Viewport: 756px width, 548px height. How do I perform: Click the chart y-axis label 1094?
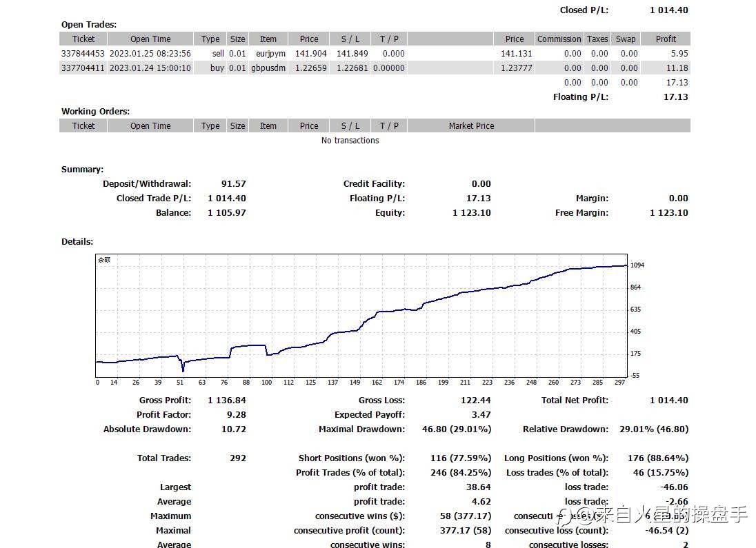(x=637, y=265)
